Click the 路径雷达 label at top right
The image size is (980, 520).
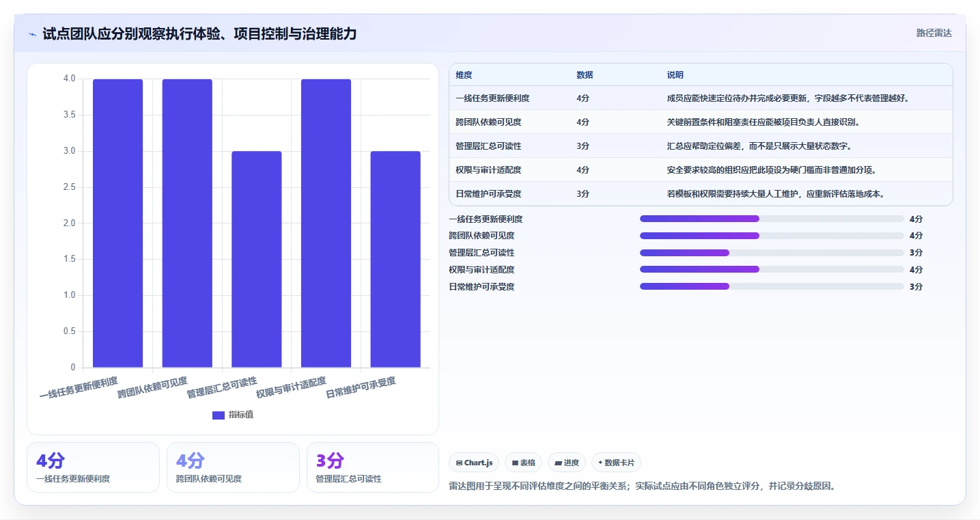click(934, 33)
